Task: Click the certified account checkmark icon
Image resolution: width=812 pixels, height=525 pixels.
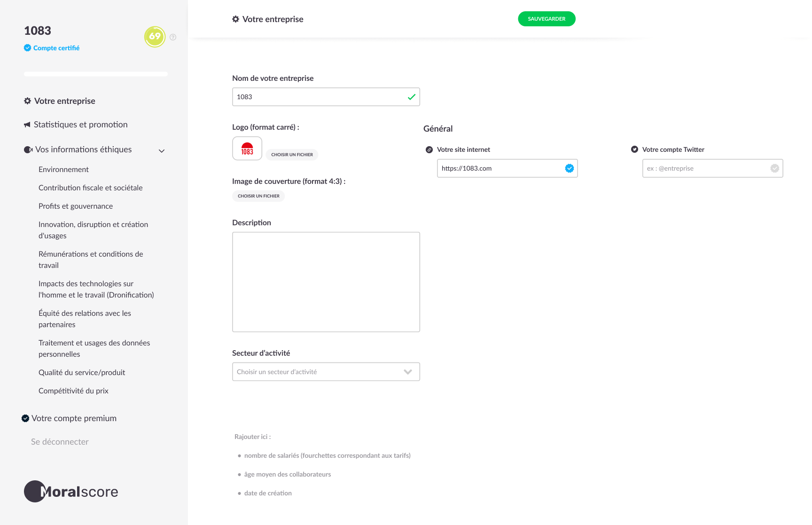Action: point(27,48)
